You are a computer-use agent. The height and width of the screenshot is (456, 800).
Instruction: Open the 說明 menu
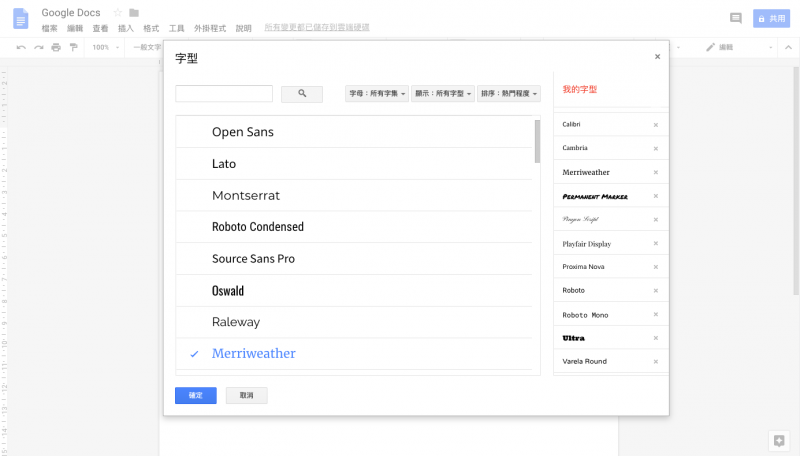click(243, 29)
